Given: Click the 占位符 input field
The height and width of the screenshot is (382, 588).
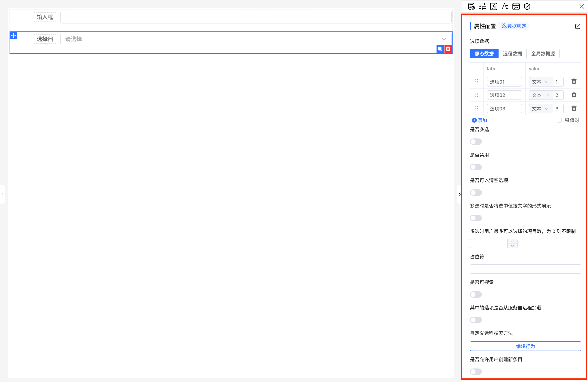Looking at the screenshot, I should pyautogui.click(x=525, y=269).
